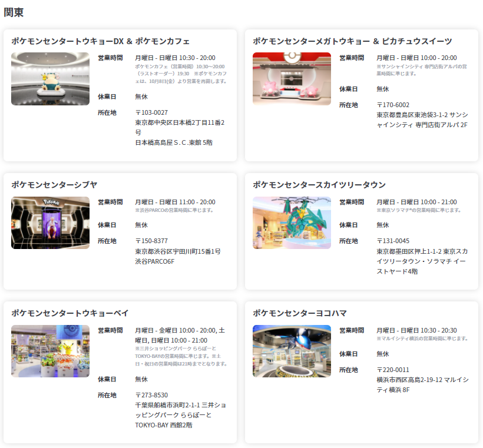Click Shibuya hours 月曜日 - 日曜日 11:00 - 20:00
This screenshot has width=483, height=448.
coord(175,203)
